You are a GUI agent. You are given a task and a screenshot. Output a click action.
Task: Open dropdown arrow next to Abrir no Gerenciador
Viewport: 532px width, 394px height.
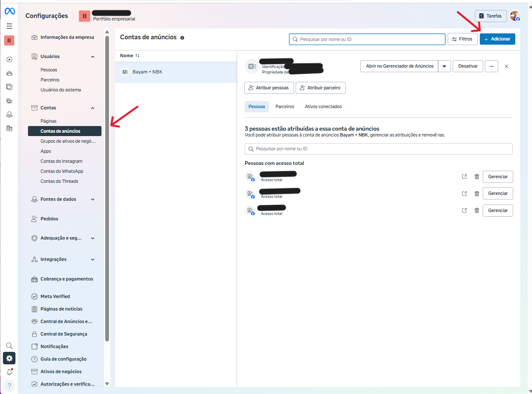pos(444,66)
